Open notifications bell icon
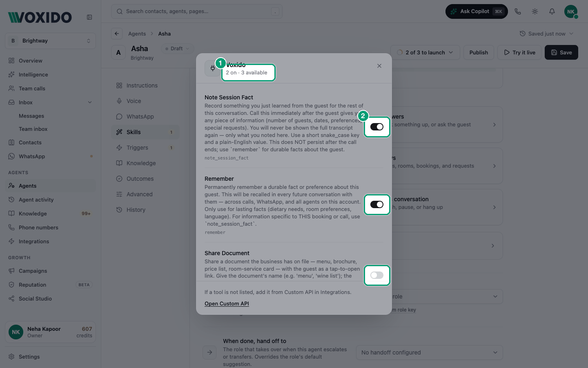Screen dimensions: 588x368 coord(552,11)
